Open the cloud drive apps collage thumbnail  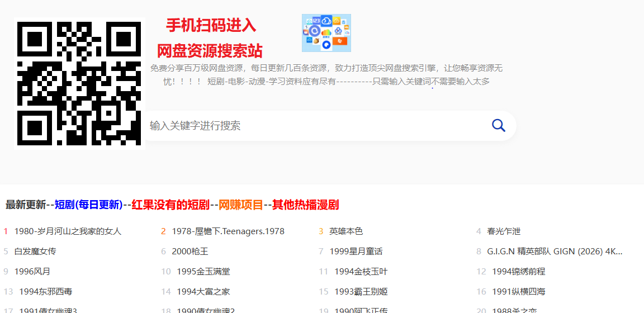tap(326, 33)
